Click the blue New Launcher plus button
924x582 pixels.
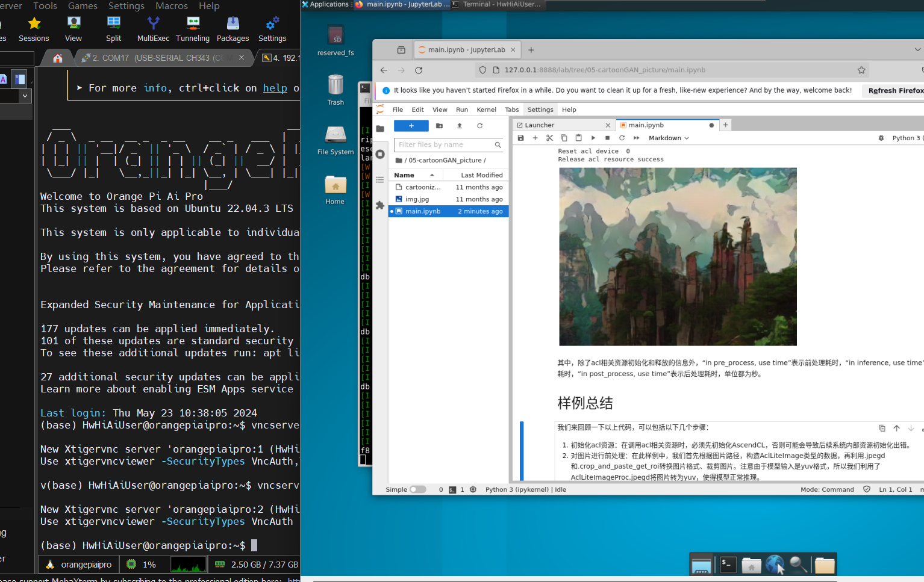click(411, 126)
